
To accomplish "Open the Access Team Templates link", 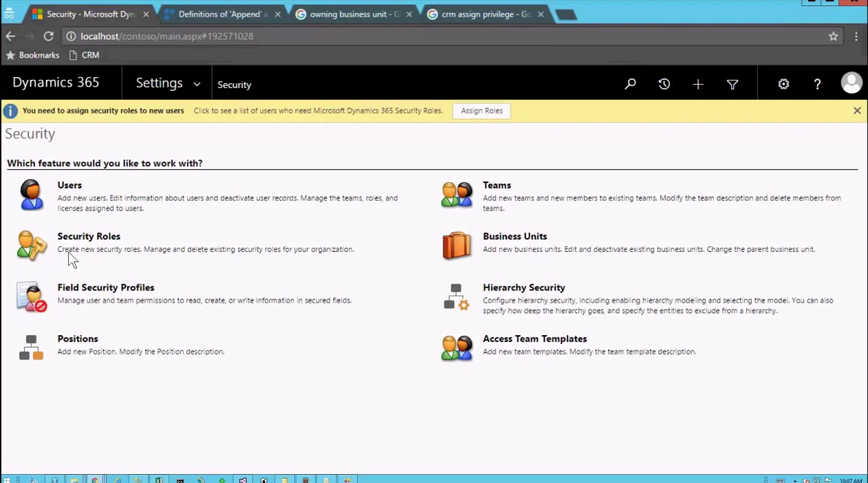I will (535, 339).
